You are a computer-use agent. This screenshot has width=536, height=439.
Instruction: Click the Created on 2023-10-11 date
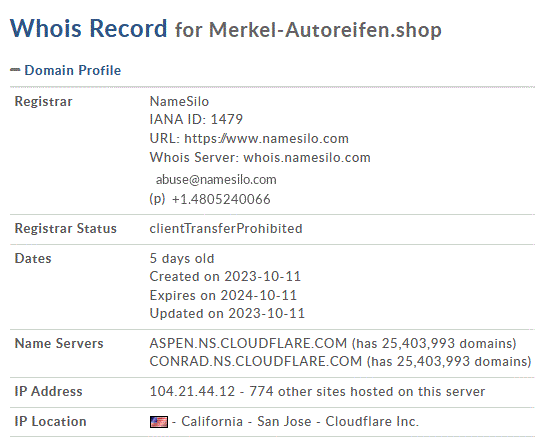point(225,277)
